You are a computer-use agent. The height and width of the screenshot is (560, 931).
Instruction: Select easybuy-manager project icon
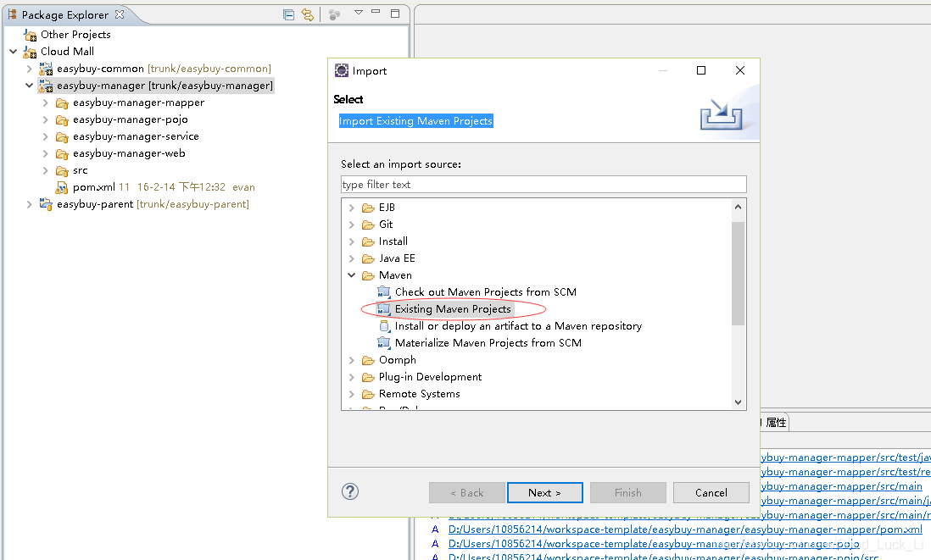(46, 86)
